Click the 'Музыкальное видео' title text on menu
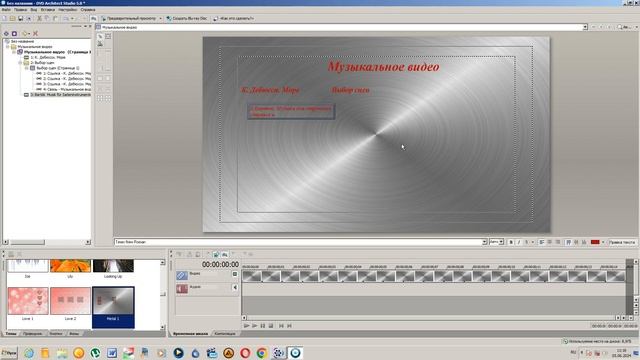This screenshot has height=360, width=640. tap(384, 67)
